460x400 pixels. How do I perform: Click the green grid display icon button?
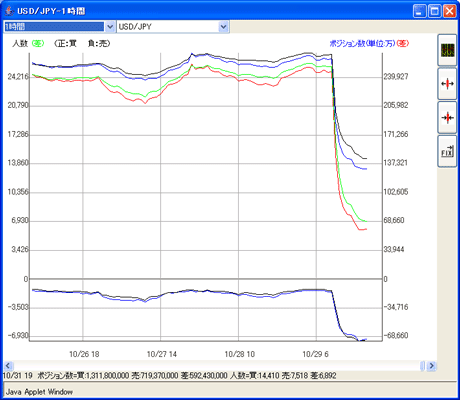[447, 50]
